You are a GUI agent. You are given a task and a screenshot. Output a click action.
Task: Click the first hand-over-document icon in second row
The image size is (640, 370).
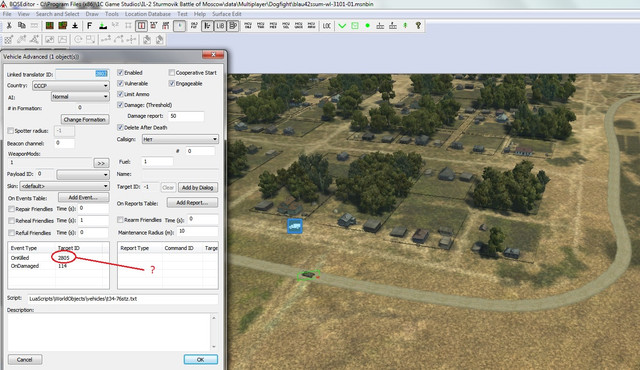tap(147, 40)
